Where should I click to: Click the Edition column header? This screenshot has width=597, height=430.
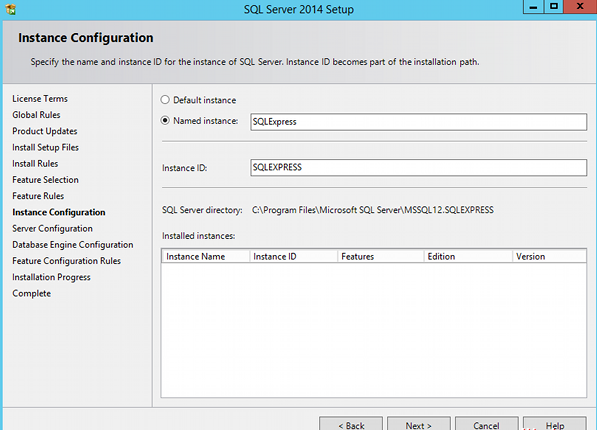pyautogui.click(x=468, y=256)
